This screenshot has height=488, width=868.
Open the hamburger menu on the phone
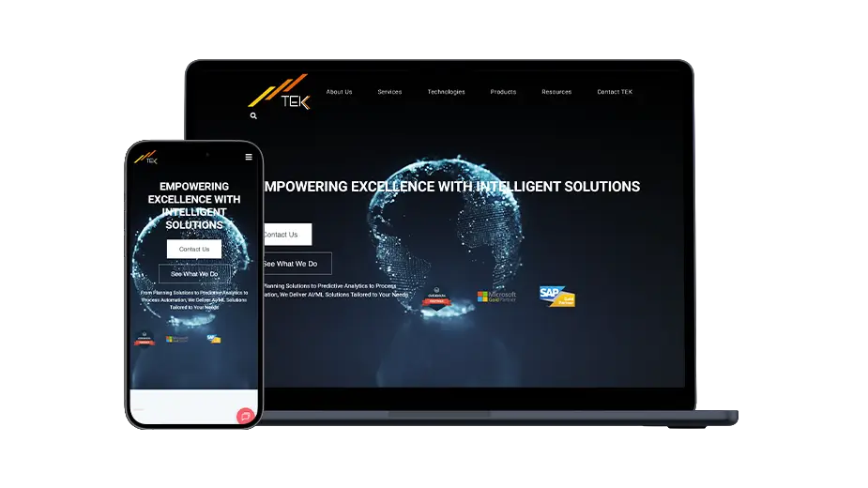point(249,158)
